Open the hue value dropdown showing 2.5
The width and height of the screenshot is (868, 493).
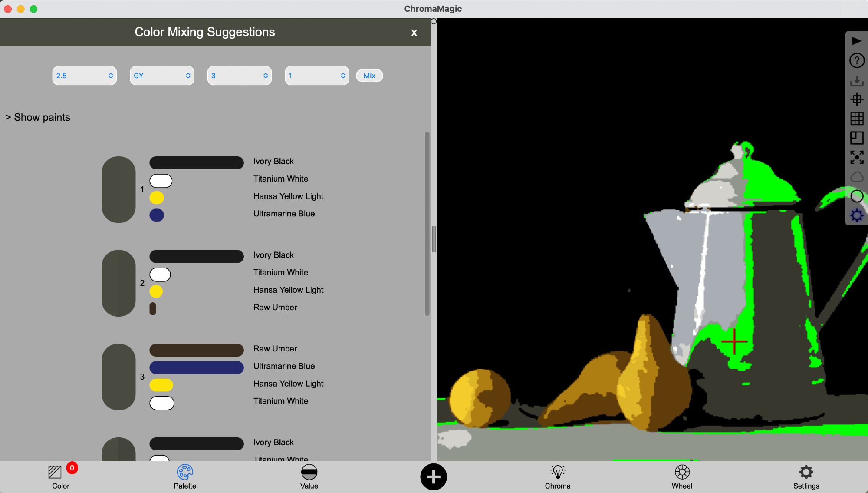pyautogui.click(x=84, y=76)
